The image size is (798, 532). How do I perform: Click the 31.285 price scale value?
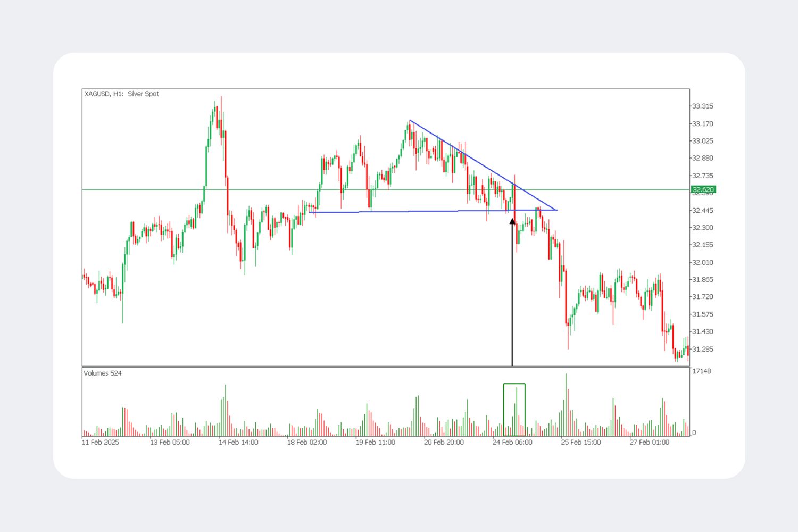point(703,349)
